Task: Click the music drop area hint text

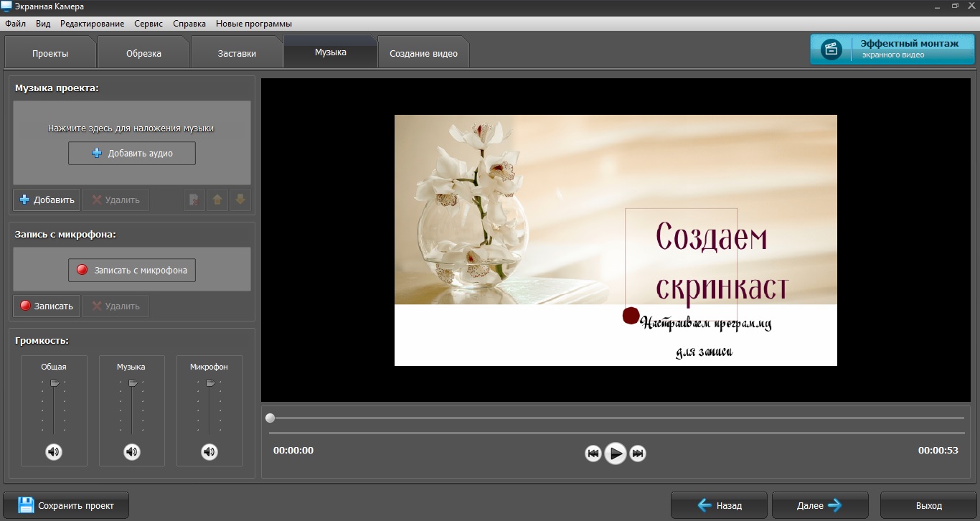Action: coord(131,128)
